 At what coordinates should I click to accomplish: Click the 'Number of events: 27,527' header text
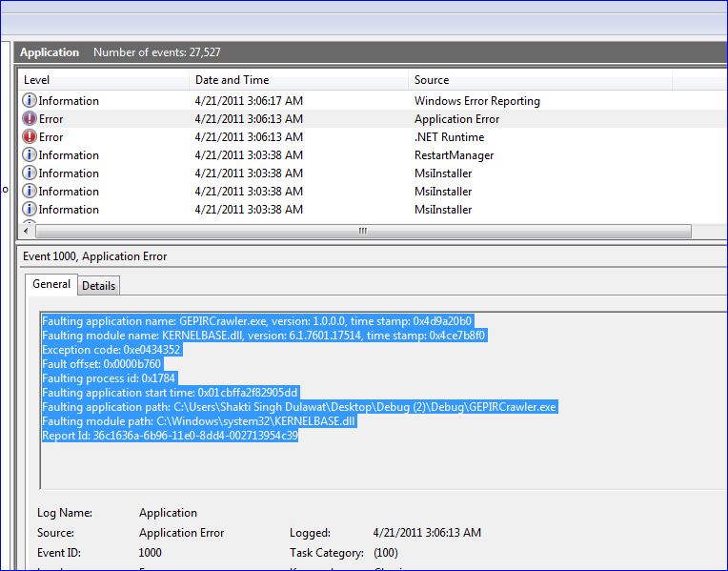click(x=157, y=52)
